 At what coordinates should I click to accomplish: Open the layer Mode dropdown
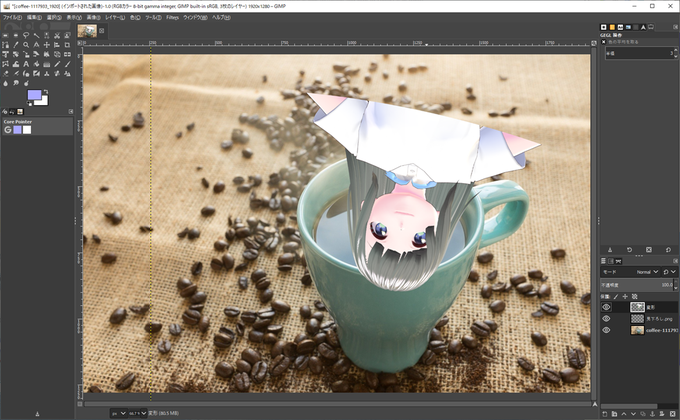point(631,272)
